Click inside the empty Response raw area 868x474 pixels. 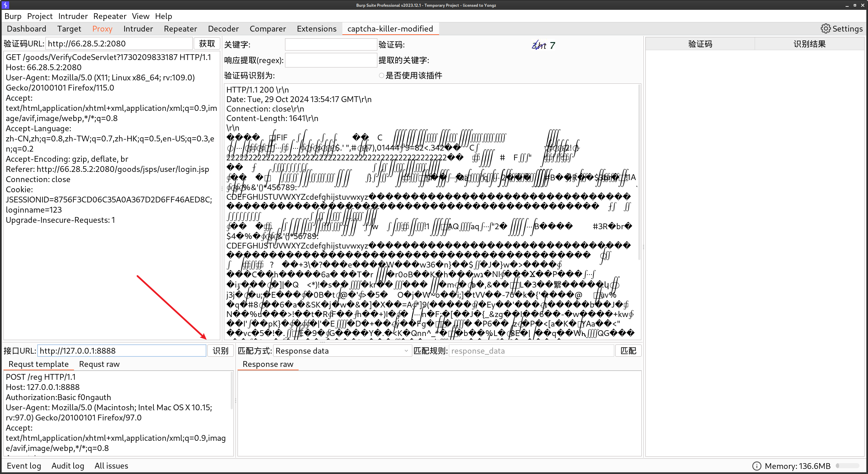tap(439, 414)
